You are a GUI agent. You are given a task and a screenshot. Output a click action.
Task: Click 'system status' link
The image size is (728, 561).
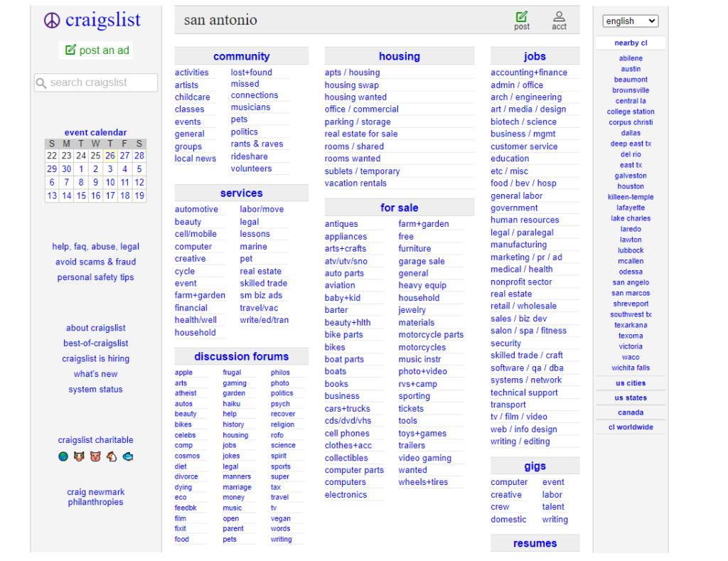pyautogui.click(x=96, y=389)
